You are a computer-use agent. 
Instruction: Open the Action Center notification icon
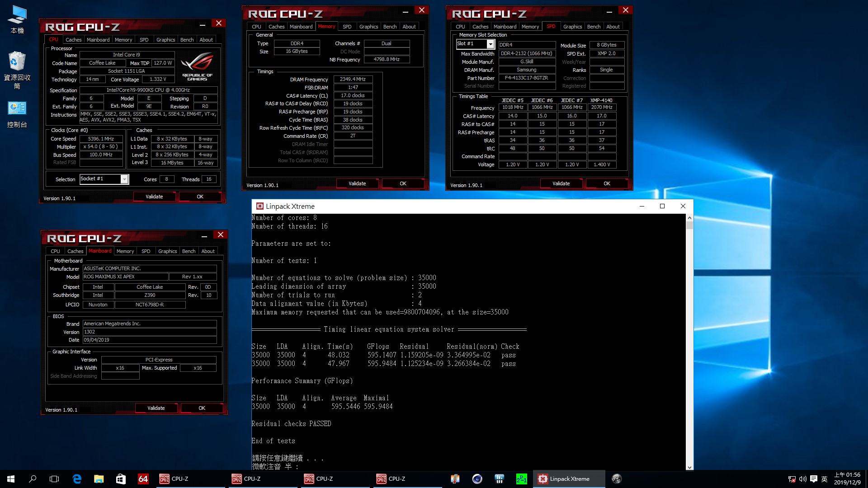(814, 479)
